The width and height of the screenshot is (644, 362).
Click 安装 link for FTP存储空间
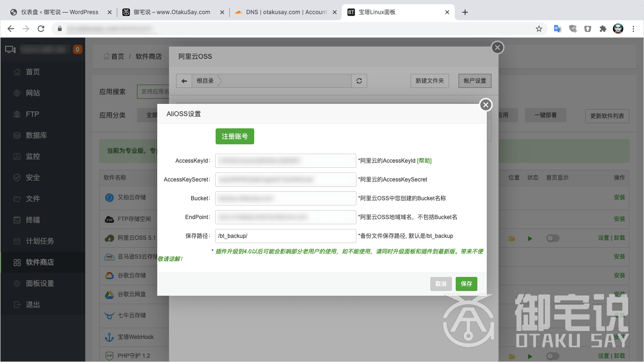tap(620, 219)
